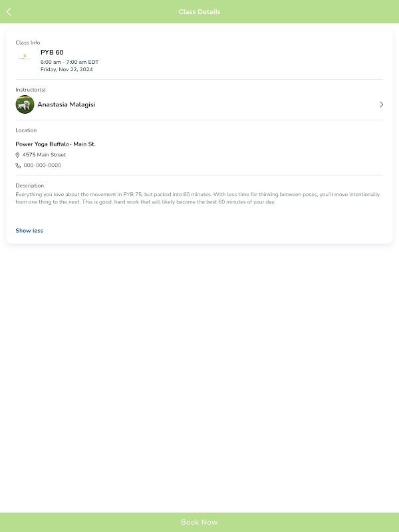Expand instructor details with right chevron
The height and width of the screenshot is (532, 399).
pyautogui.click(x=381, y=104)
